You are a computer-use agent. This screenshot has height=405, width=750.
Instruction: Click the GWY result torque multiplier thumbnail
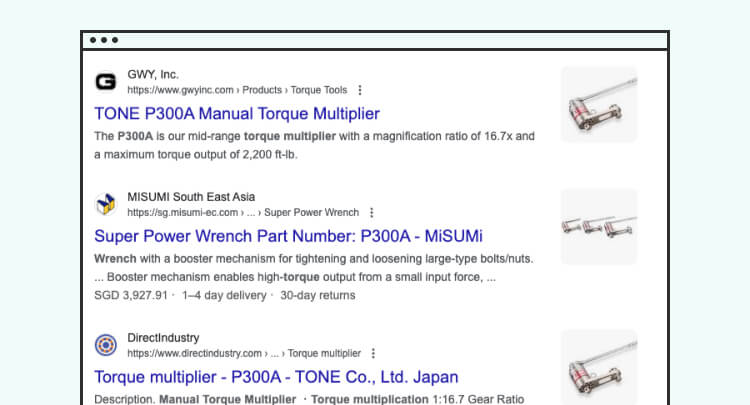599,104
